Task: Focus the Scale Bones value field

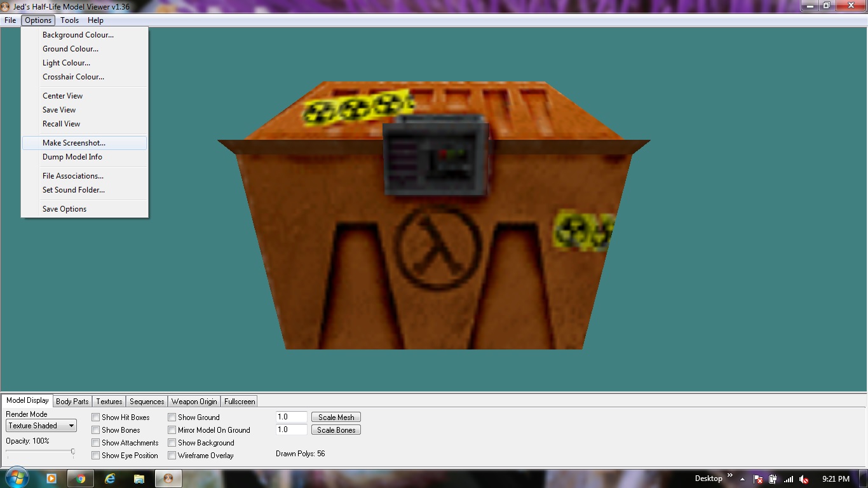Action: point(292,430)
